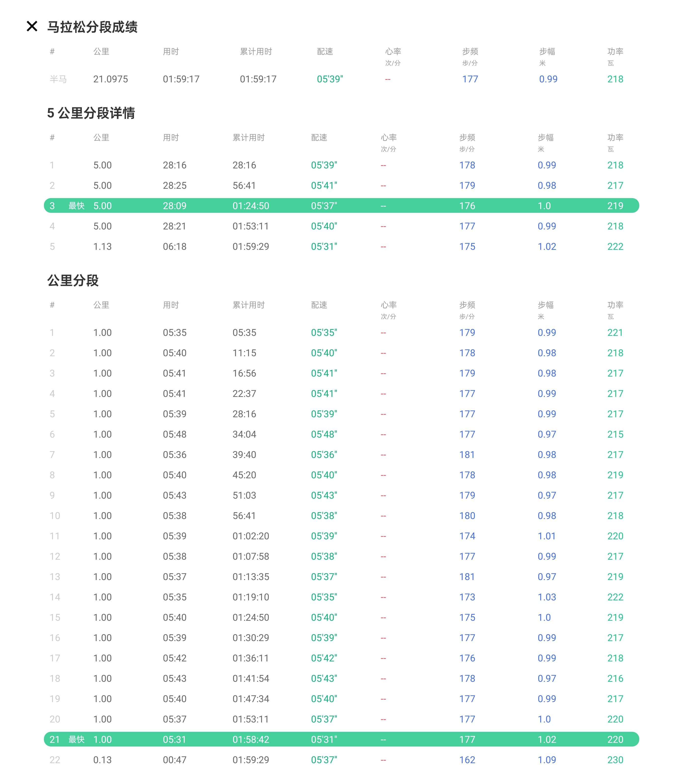Click power value 230 in row 22
680x784 pixels.
(x=615, y=760)
